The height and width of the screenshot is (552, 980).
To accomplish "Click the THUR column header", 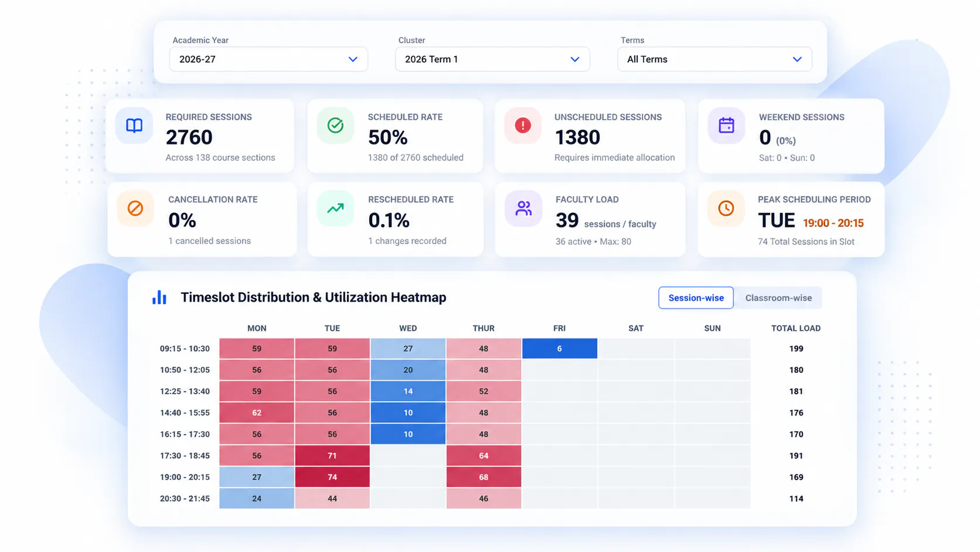I will click(x=484, y=329).
